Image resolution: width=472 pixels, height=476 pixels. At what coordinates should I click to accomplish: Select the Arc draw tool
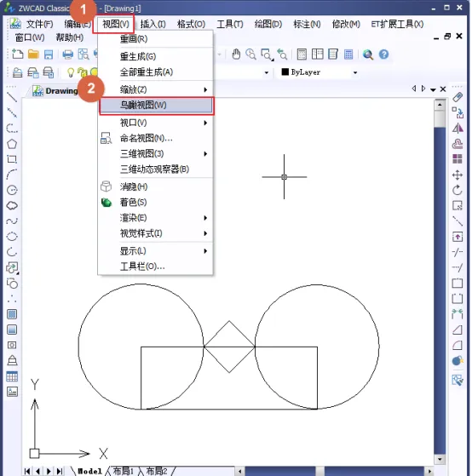(x=12, y=175)
